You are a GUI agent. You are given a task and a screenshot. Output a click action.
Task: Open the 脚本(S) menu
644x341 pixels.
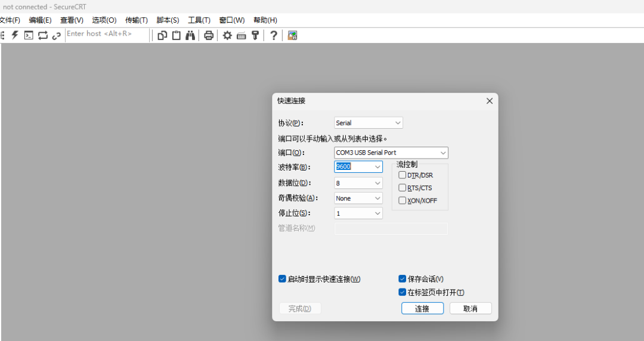click(168, 20)
